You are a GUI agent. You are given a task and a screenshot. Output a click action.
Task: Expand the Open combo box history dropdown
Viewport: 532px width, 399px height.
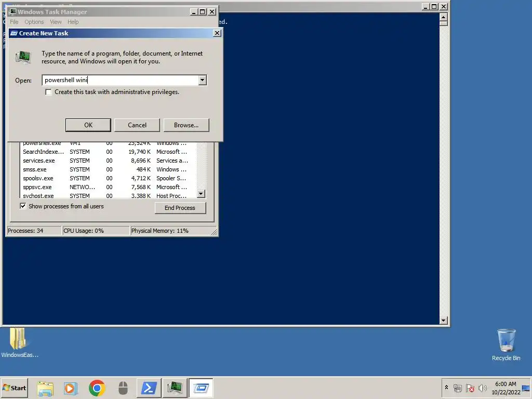click(202, 80)
